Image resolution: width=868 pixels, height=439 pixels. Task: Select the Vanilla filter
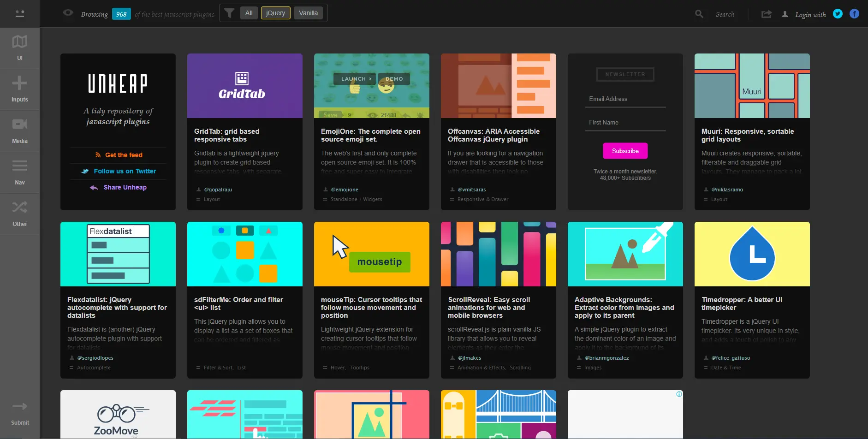click(308, 13)
